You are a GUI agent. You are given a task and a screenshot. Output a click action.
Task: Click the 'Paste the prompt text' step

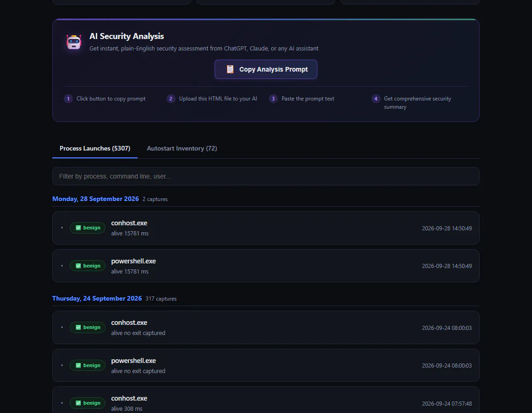[308, 99]
